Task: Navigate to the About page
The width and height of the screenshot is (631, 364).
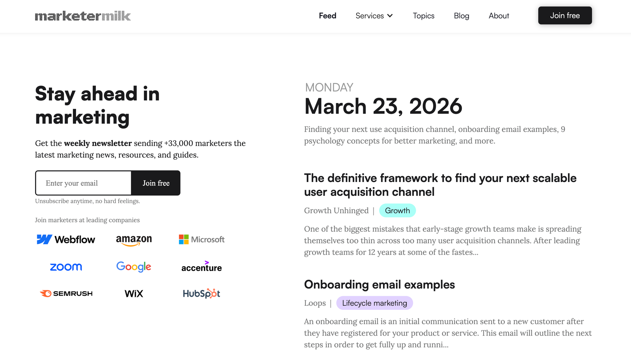Action: click(499, 16)
